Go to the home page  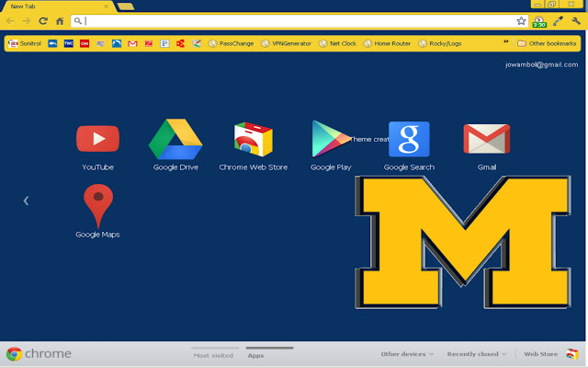point(60,21)
